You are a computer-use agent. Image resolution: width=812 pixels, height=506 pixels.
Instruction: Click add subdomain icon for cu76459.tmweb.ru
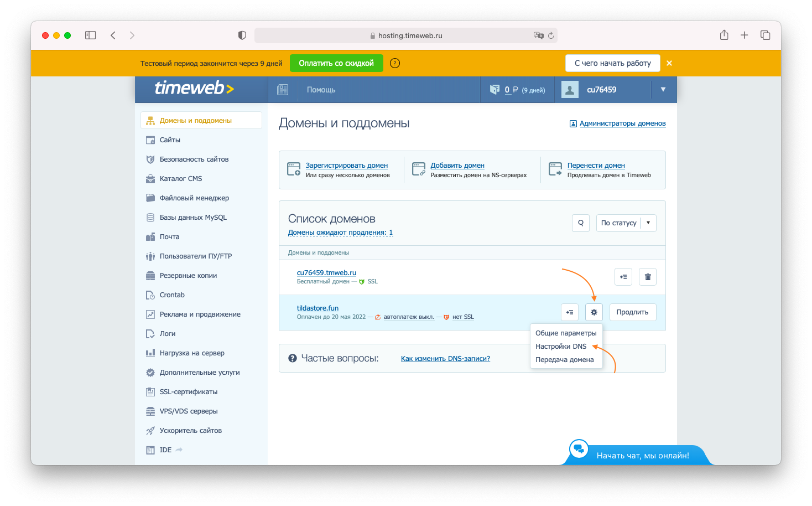pos(623,277)
